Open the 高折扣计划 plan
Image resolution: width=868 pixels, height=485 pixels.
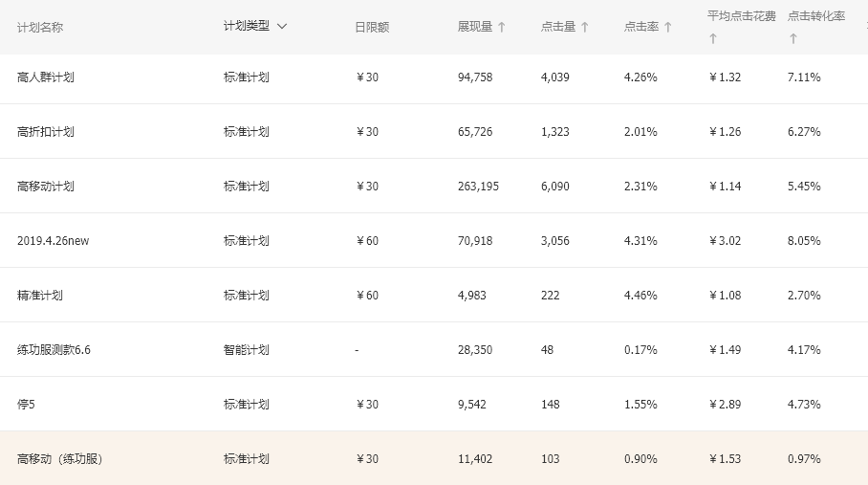46,132
